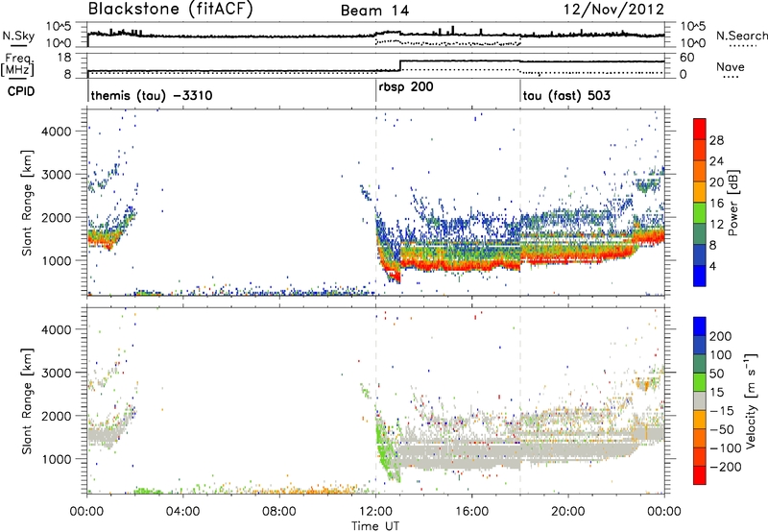This screenshot has height=532, width=768.
Task: Click the velocity panel 'Slant Range [km]' label
Action: click(x=27, y=401)
